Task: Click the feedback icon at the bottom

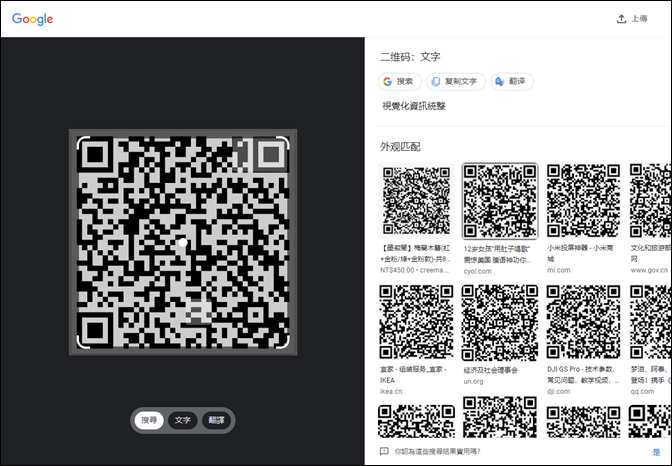Action: (384, 451)
